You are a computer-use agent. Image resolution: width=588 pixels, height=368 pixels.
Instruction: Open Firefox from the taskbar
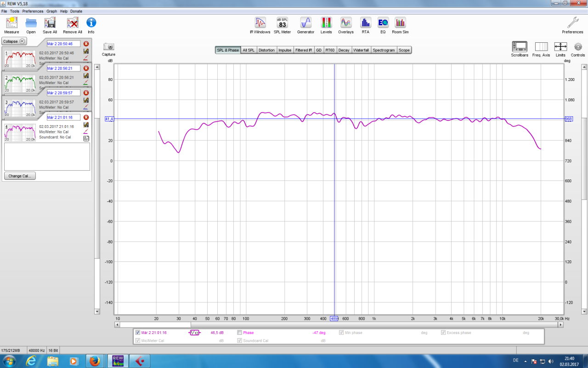[95, 361]
